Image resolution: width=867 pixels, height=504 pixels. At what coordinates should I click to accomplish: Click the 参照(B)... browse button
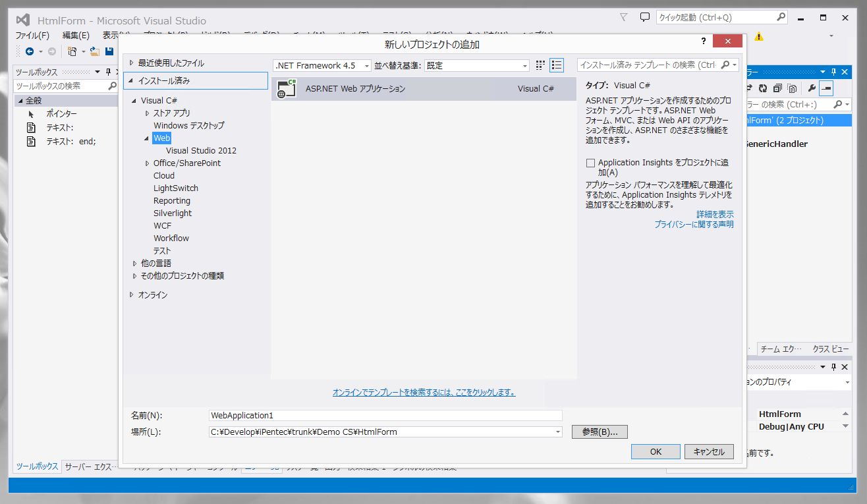pos(600,432)
